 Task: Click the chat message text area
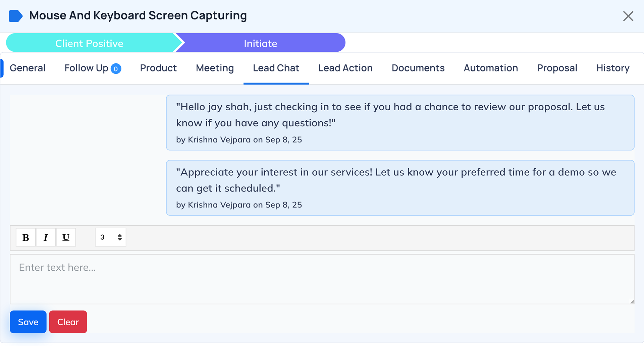tap(322, 279)
